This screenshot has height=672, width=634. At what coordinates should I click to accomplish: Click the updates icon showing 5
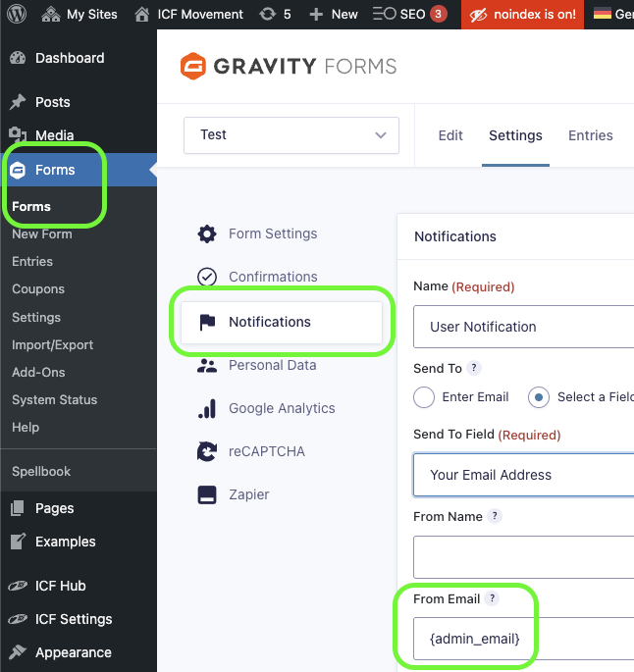[275, 14]
